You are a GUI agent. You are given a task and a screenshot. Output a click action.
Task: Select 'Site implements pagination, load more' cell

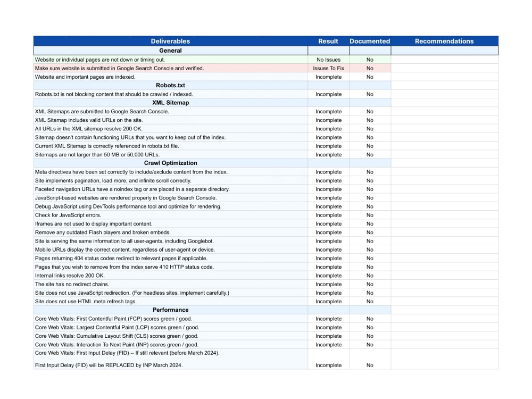pyautogui.click(x=170, y=180)
